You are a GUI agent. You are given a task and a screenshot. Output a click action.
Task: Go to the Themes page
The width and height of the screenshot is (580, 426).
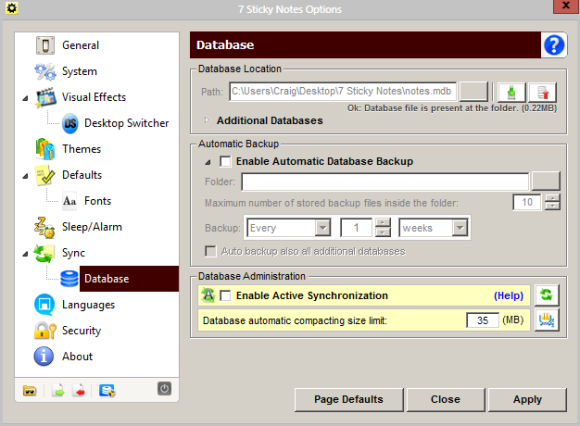pos(81,149)
